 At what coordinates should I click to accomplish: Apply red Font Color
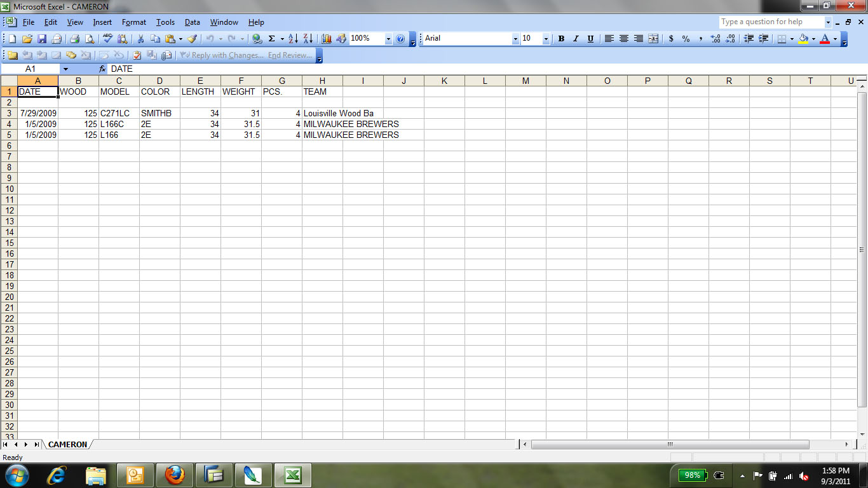(825, 39)
